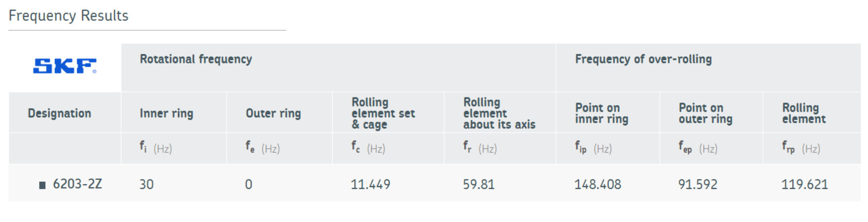This screenshot has width=868, height=222.
Task: Click the Rolling element about its axis header
Action: (499, 113)
